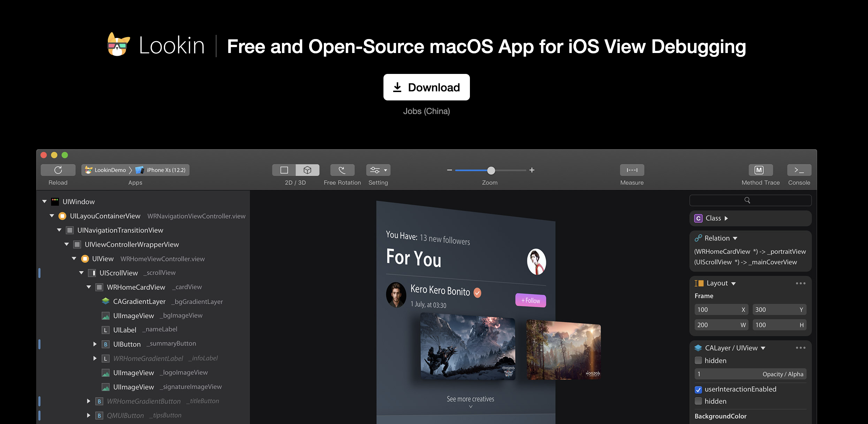Click the _bgImageView image icon
Screen dimensions: 868x424
pos(106,316)
